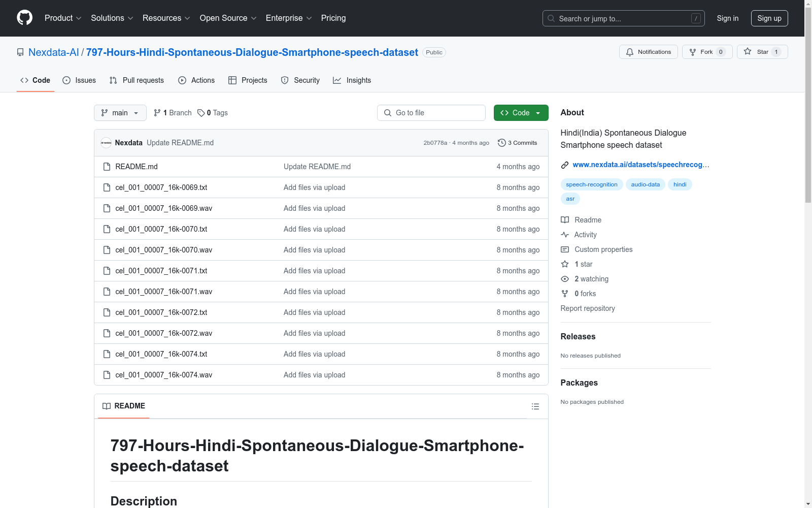
Task: Open the Pricing page
Action: (333, 18)
